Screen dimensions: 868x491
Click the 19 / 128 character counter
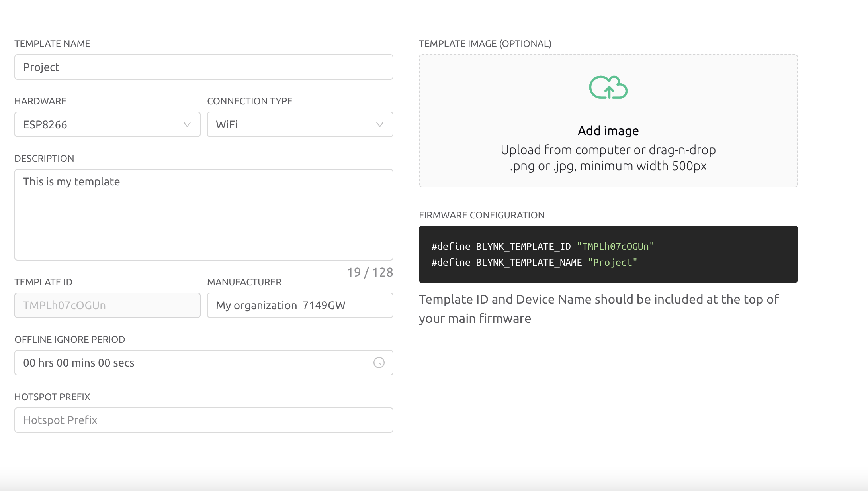coord(370,272)
